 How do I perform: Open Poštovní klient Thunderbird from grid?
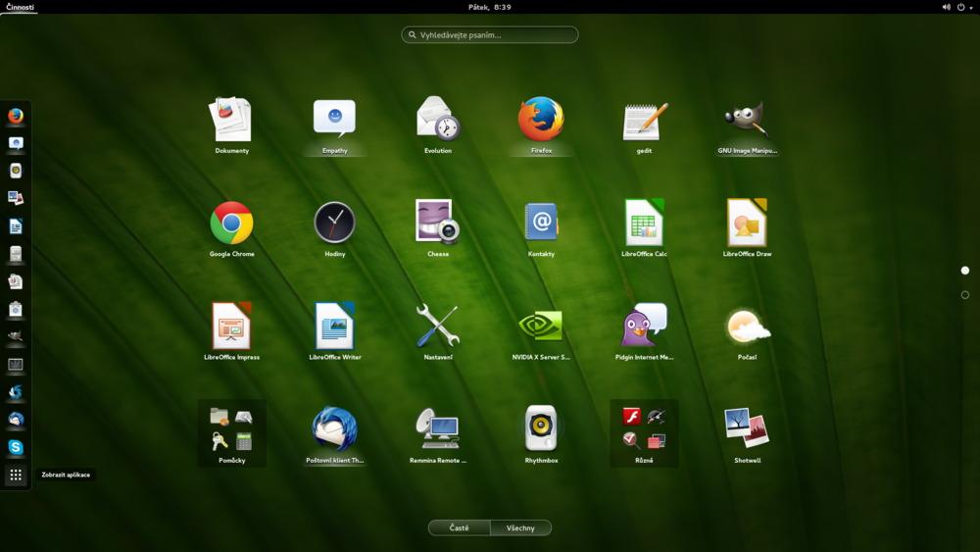click(334, 433)
